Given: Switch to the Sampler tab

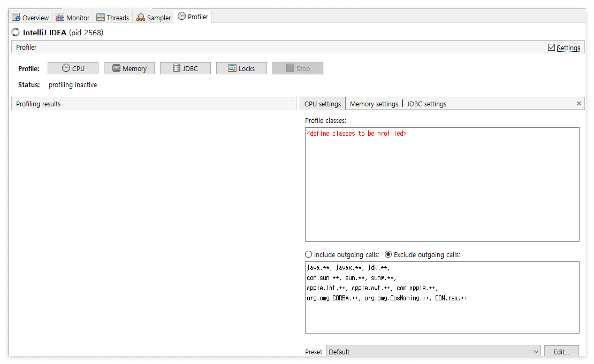Looking at the screenshot, I should click(154, 18).
